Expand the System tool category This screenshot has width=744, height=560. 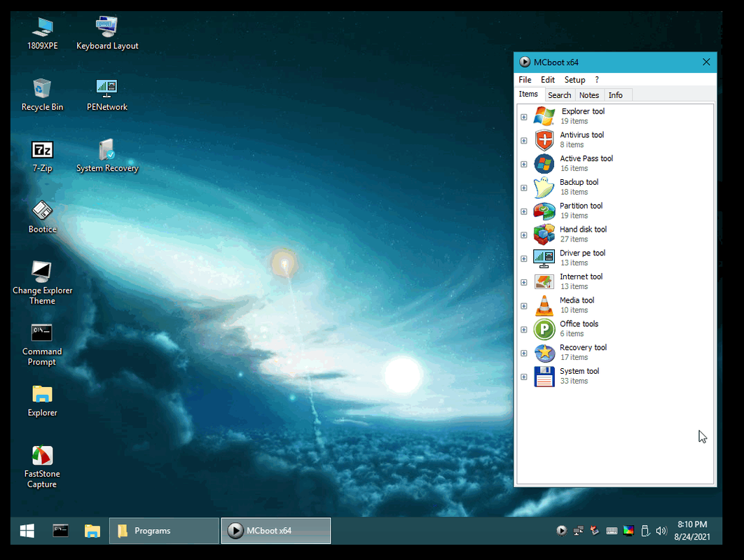pyautogui.click(x=524, y=377)
